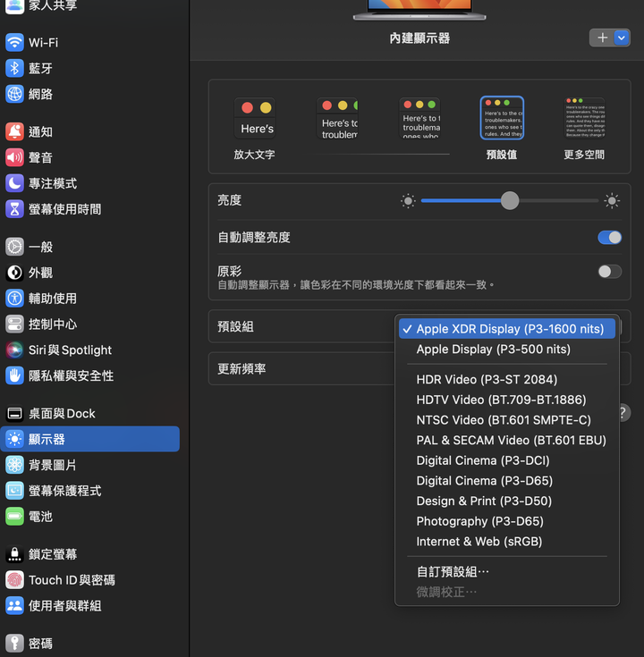Open the 通知 notifications bell icon
Image resolution: width=644 pixels, height=657 pixels.
click(14, 131)
